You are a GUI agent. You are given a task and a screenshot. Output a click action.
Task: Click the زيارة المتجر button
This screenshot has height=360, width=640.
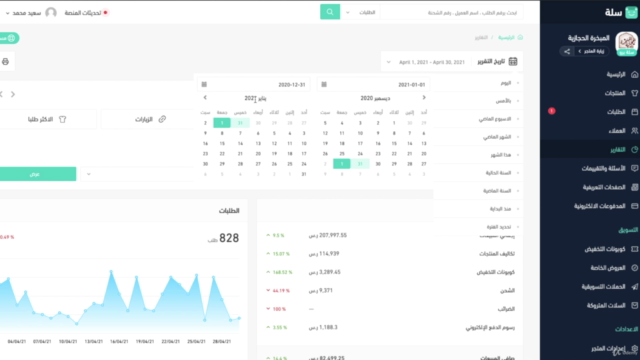pyautogui.click(x=591, y=51)
